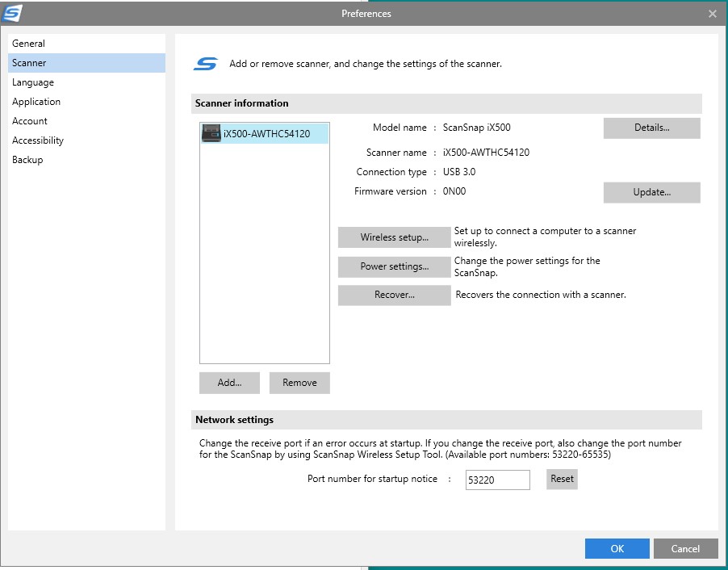
Task: Click the firmware Update button
Action: point(651,193)
